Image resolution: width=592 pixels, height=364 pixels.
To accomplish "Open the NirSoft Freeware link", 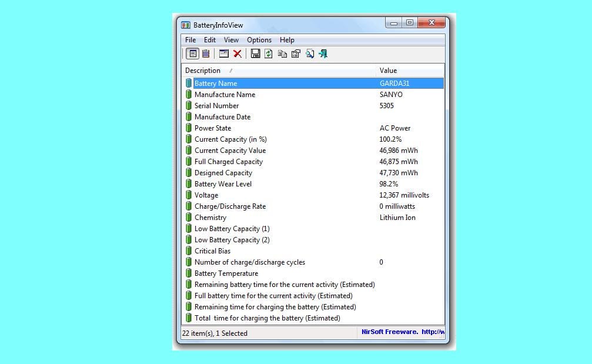I will click(403, 332).
